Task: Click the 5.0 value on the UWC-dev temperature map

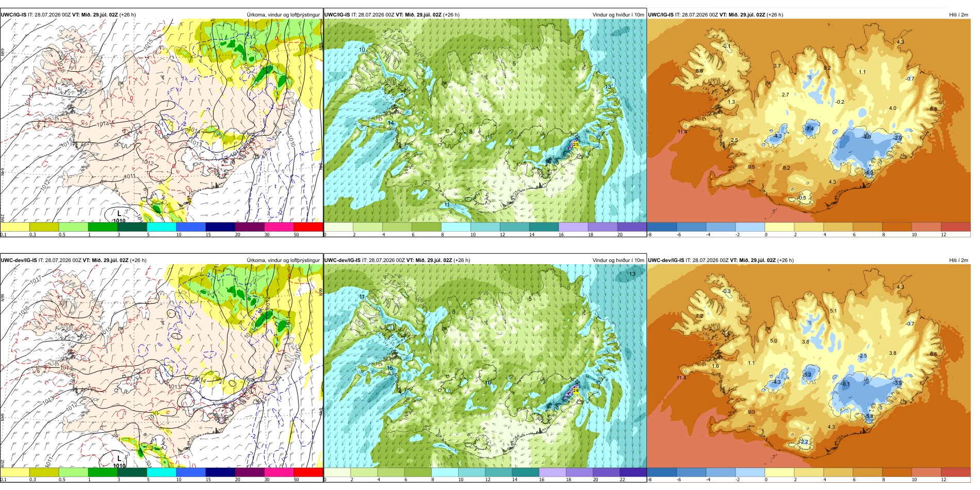Action: tap(774, 341)
